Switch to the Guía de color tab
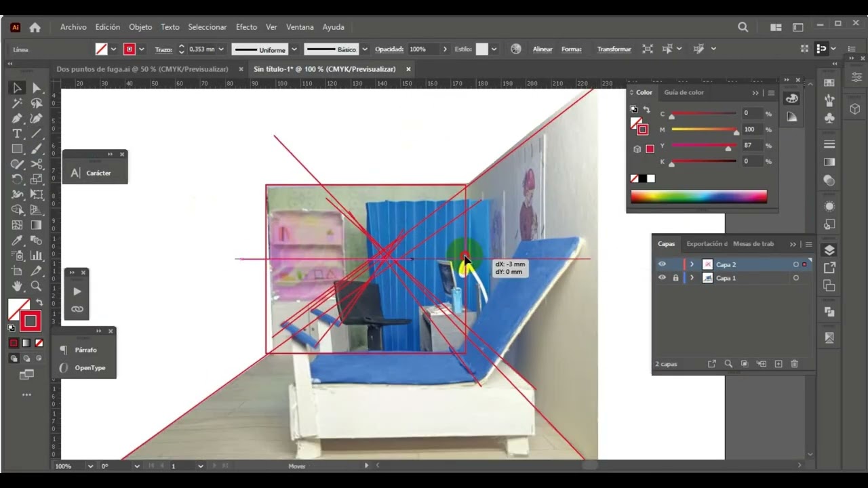Viewport: 868px width, 488px height. 684,92
